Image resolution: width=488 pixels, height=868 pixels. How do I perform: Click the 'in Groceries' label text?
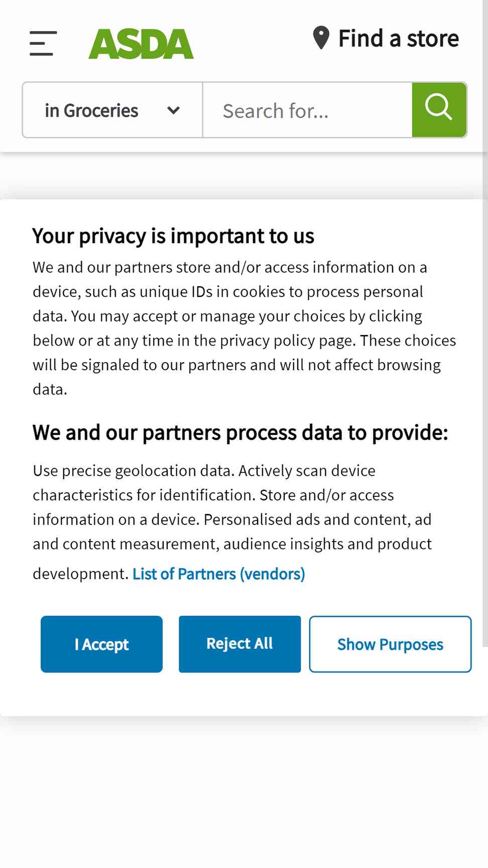pyautogui.click(x=91, y=111)
